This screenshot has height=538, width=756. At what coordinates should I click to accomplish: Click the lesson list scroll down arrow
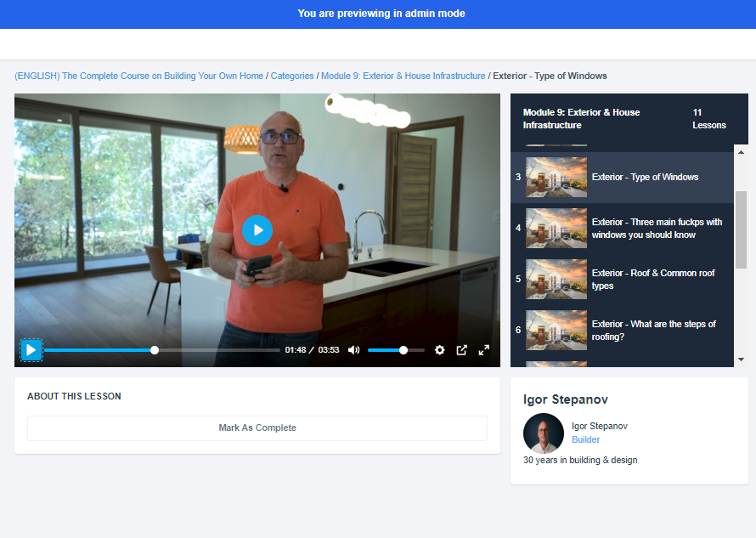coord(741,360)
